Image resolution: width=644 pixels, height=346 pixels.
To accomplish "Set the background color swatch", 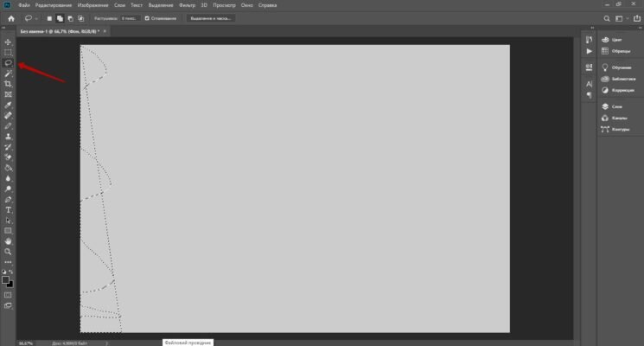I will click(10, 285).
